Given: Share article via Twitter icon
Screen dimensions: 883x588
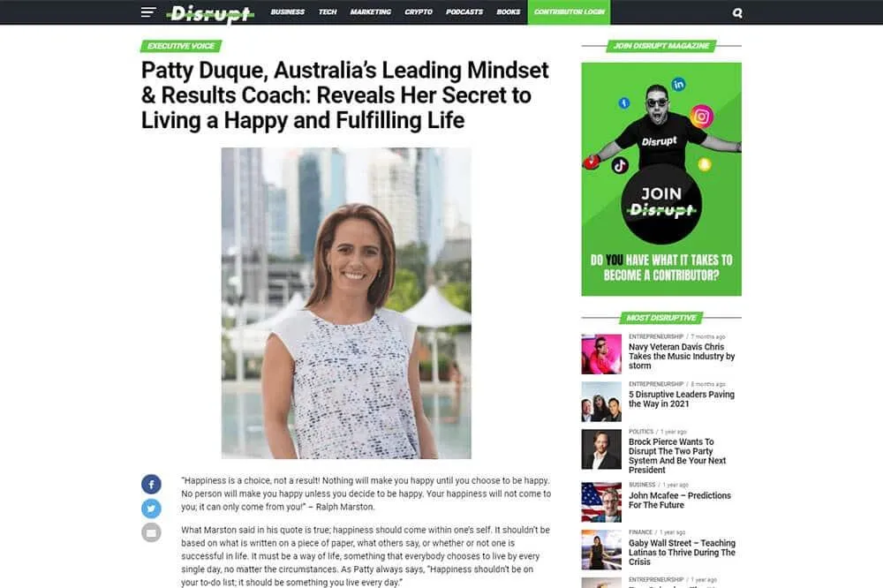Looking at the screenshot, I should click(x=151, y=509).
